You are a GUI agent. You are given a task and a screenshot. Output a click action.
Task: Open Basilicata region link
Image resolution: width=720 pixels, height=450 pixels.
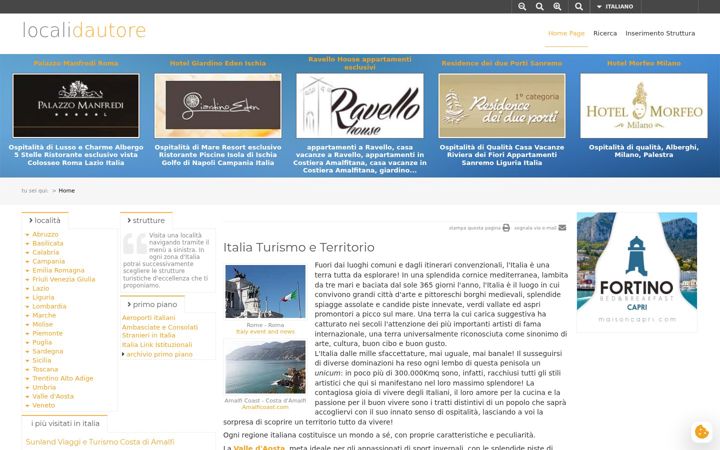click(48, 243)
